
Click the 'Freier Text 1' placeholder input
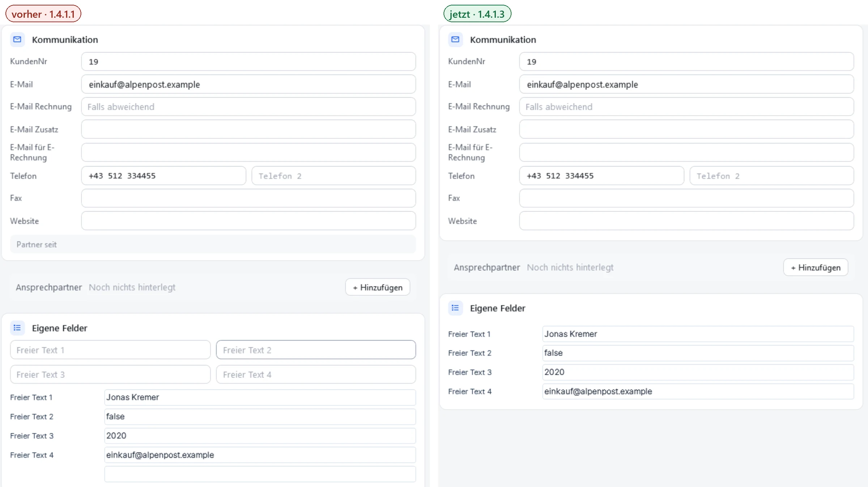(x=110, y=350)
